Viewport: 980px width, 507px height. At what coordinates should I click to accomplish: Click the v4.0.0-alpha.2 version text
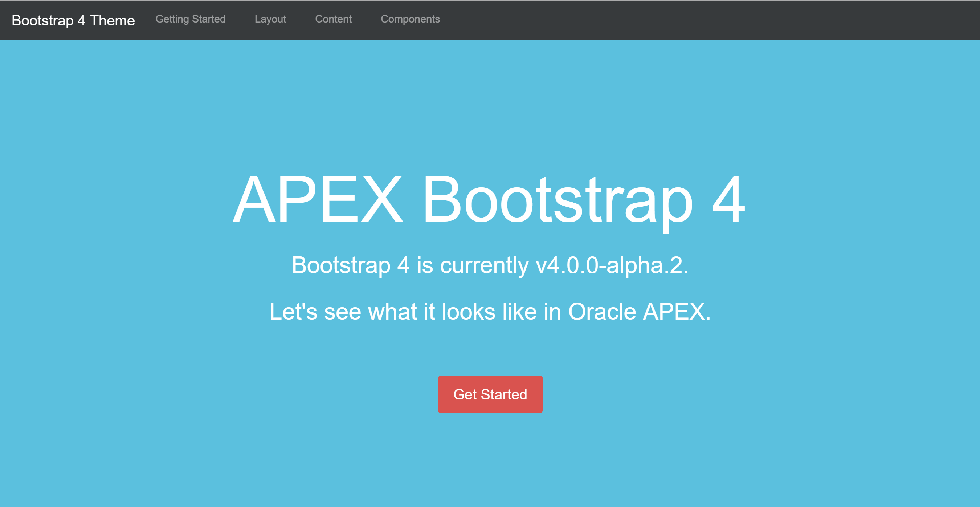pos(612,265)
